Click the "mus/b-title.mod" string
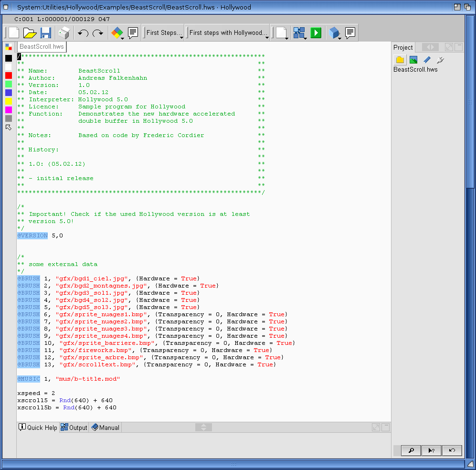This screenshot has height=470, width=476. click(x=88, y=379)
